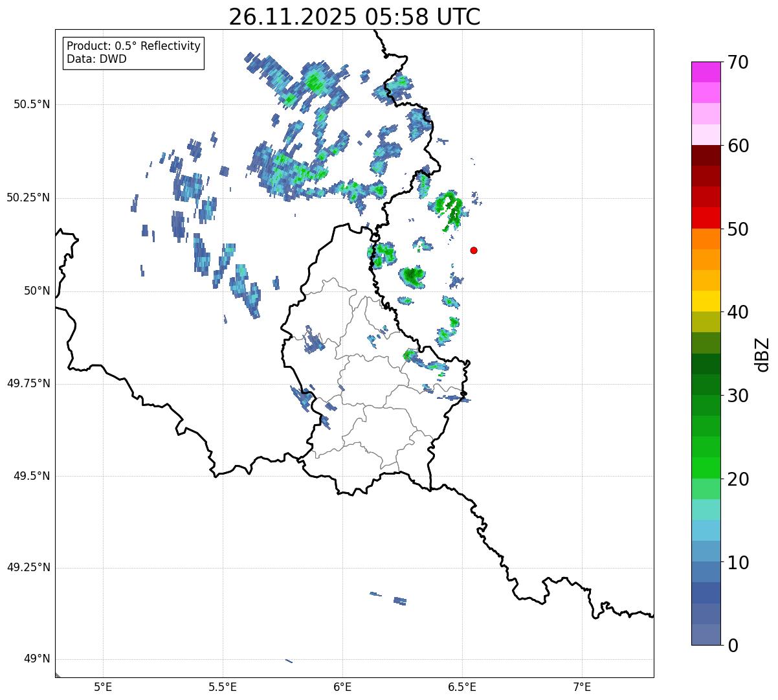This screenshot has width=778, height=700.
Task: Click the 50.25°N latitude label
Action: [x=28, y=198]
